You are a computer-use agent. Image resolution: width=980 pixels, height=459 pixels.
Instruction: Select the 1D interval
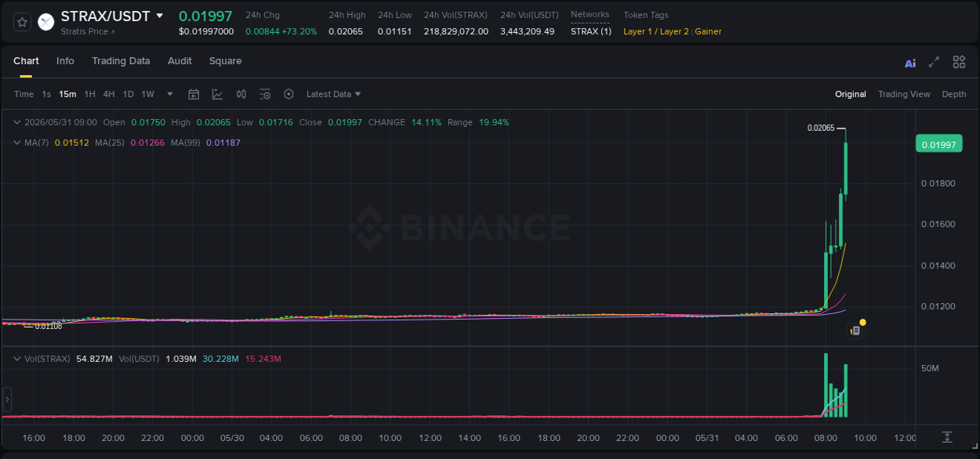pyautogui.click(x=129, y=94)
